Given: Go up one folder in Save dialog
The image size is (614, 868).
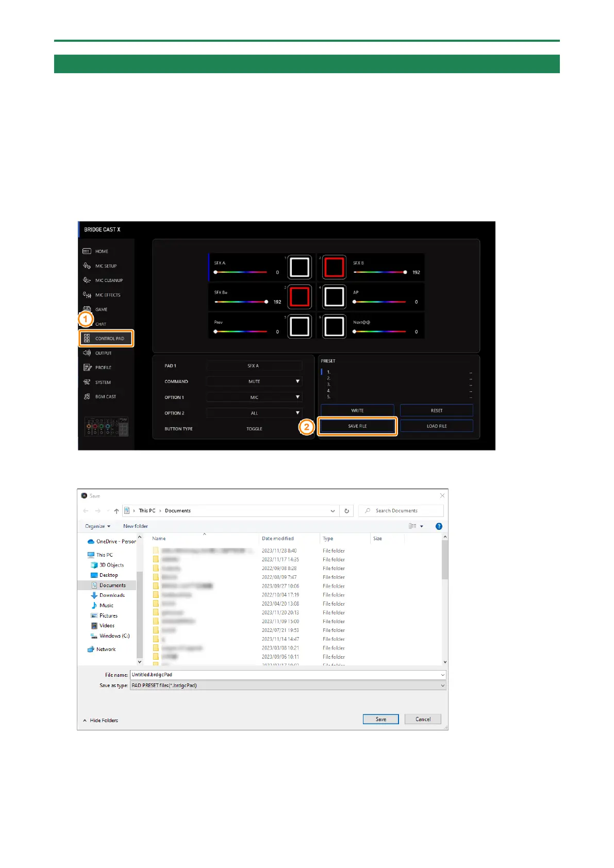Looking at the screenshot, I should click(x=117, y=511).
